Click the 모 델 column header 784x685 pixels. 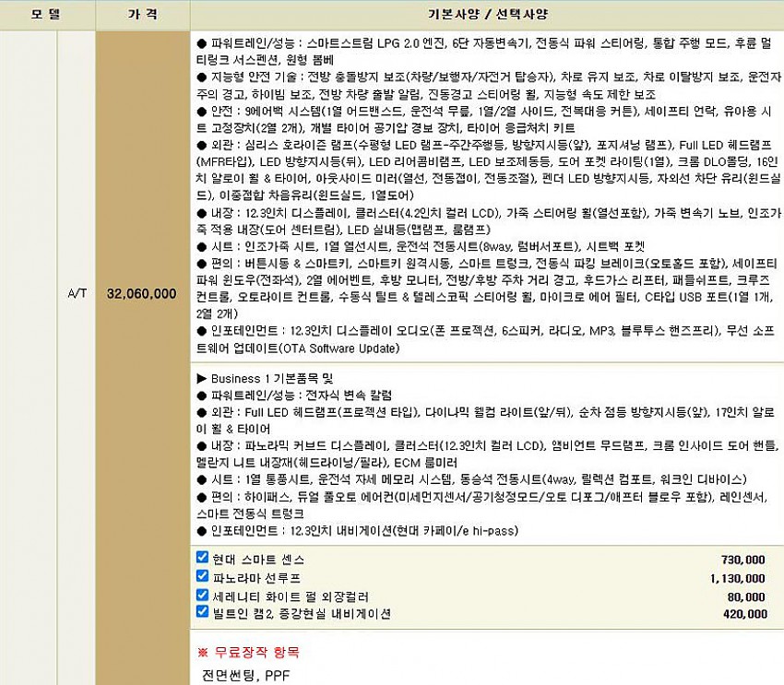pos(46,14)
